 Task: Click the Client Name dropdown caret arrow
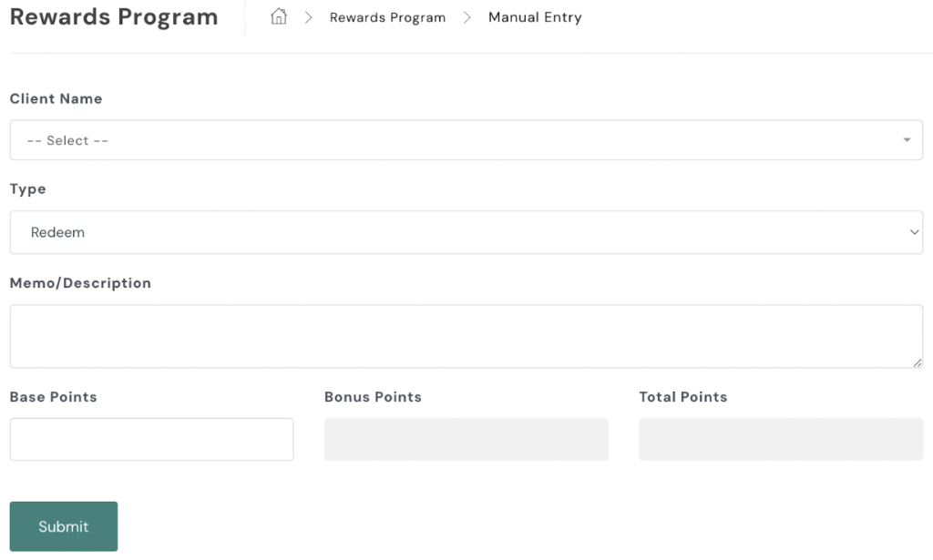click(907, 140)
